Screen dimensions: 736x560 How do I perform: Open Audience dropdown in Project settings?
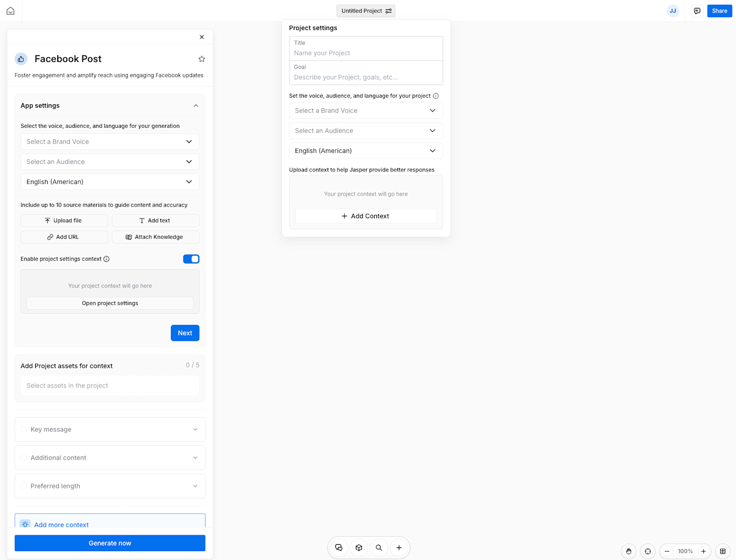coord(366,130)
